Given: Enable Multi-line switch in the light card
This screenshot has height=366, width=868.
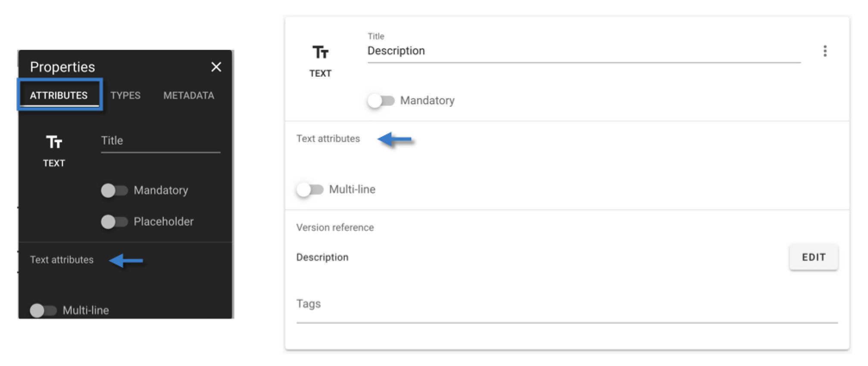Looking at the screenshot, I should (x=310, y=189).
